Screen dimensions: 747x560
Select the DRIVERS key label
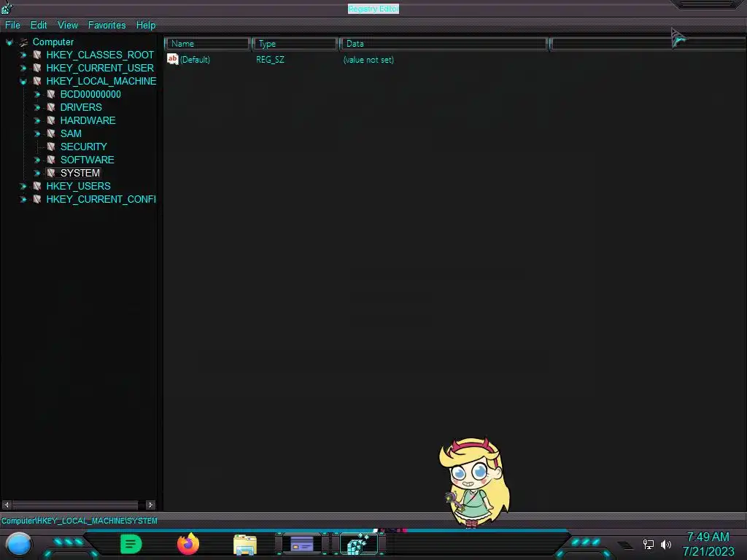pos(81,108)
